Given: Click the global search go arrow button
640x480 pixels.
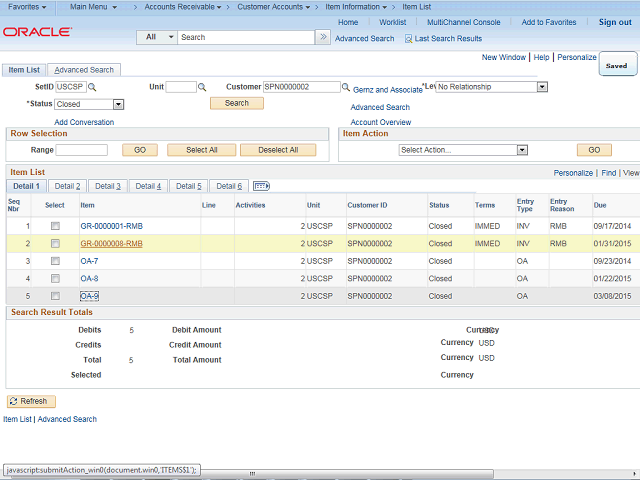Looking at the screenshot, I should point(322,37).
